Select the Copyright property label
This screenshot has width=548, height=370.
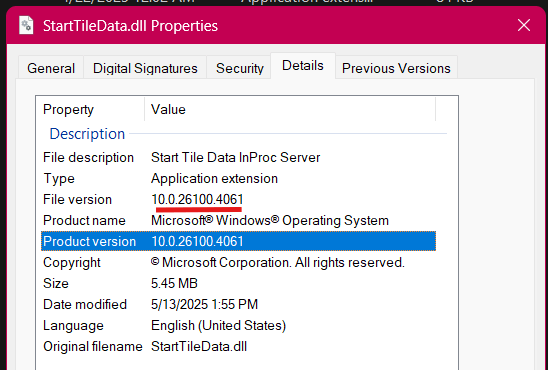click(72, 262)
